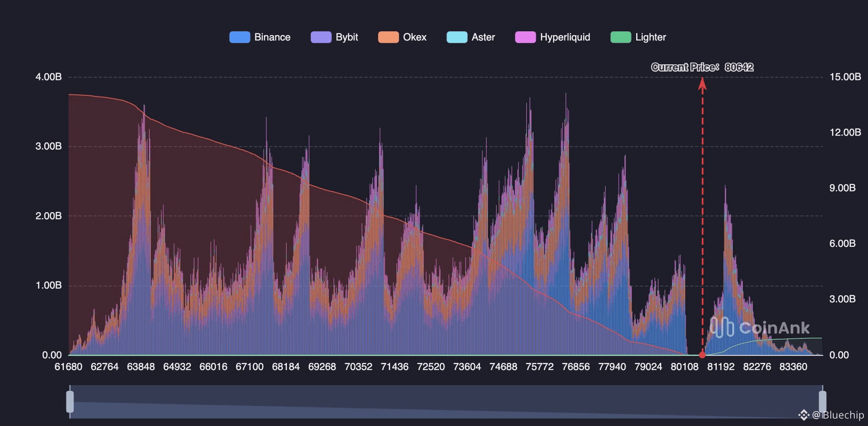Click the 82276 price label on the x-axis

coord(757,367)
